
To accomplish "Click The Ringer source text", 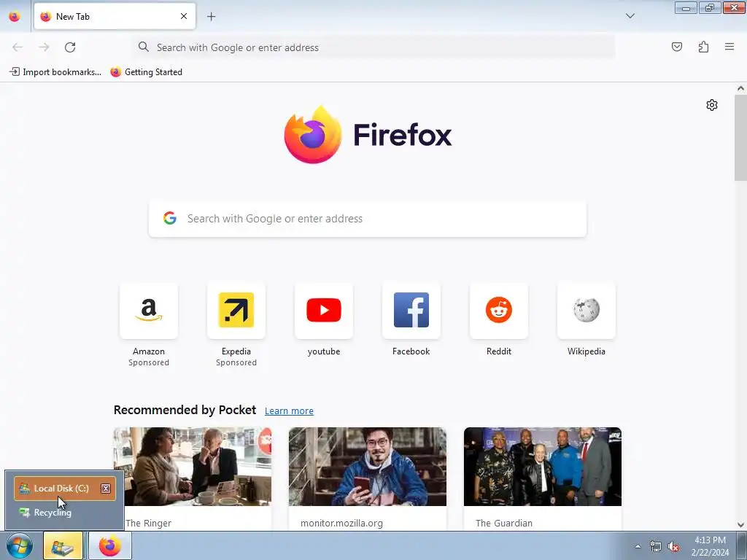I will click(148, 523).
